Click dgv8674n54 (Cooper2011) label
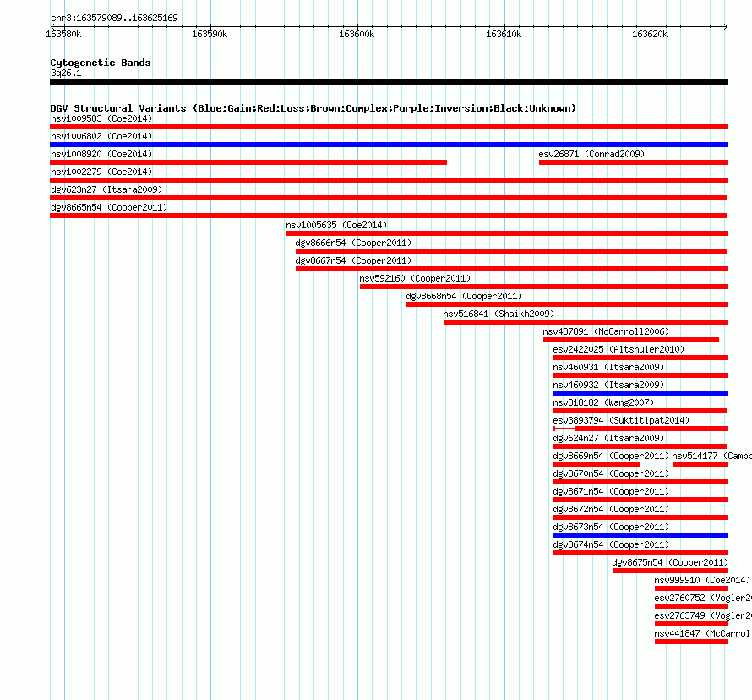This screenshot has height=700, width=752. pyautogui.click(x=611, y=544)
